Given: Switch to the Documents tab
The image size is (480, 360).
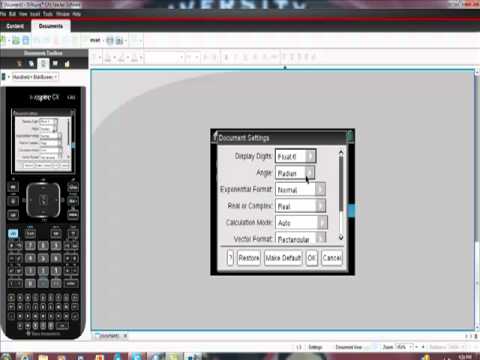Looking at the screenshot, I should pyautogui.click(x=51, y=26).
